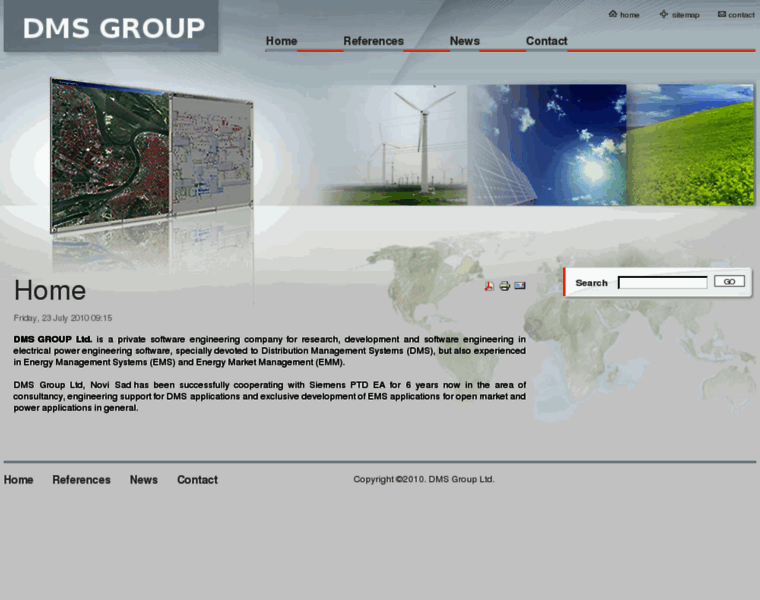
Task: Focus the Search input field
Action: pyautogui.click(x=663, y=283)
